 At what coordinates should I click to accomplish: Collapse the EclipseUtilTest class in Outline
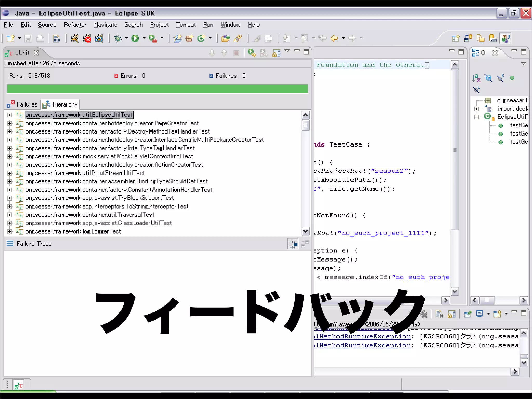point(476,117)
